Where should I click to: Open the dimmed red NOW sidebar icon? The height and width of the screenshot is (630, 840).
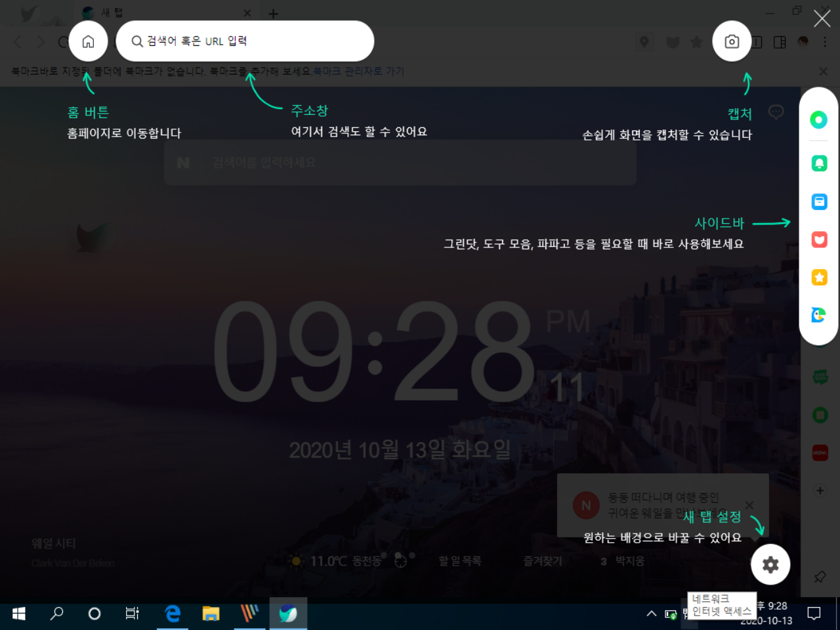click(820, 453)
